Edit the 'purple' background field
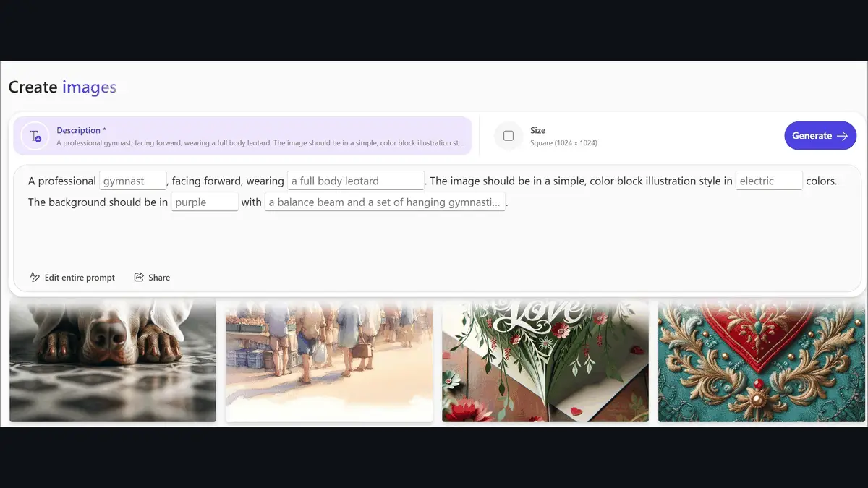868x488 pixels. [205, 202]
